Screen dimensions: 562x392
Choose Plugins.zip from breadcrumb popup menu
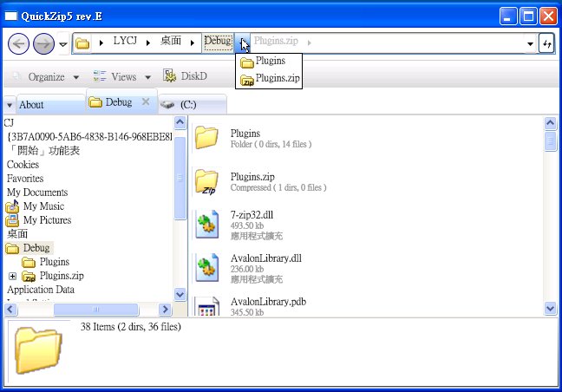[x=269, y=79]
